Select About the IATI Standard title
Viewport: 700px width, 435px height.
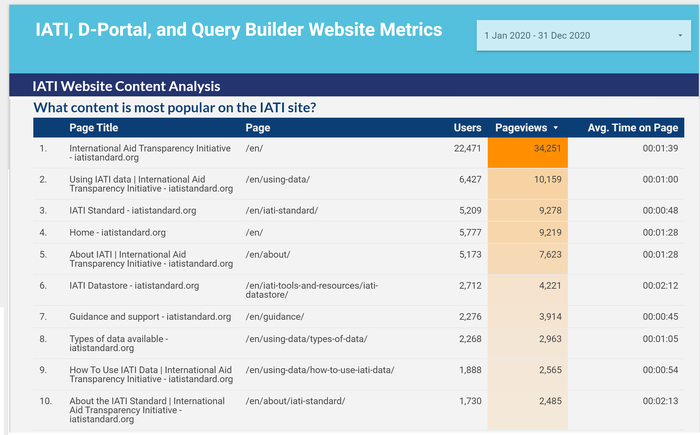pos(147,410)
